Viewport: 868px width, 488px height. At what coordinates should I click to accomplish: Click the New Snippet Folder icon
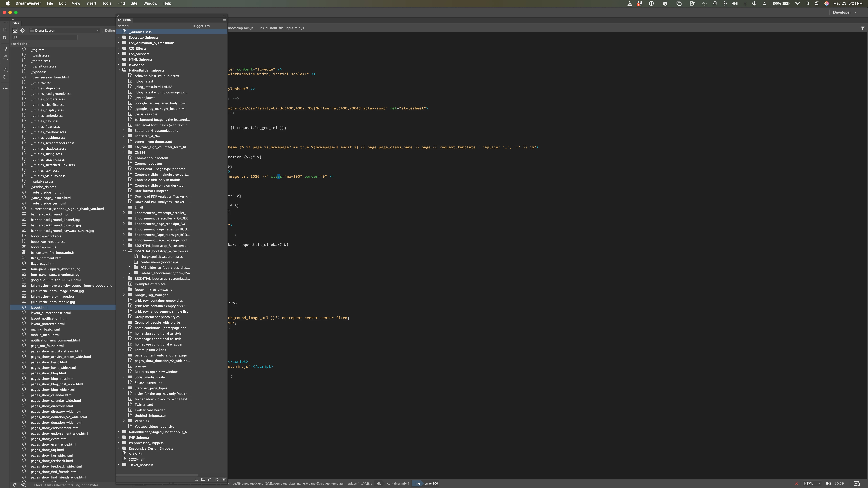[x=203, y=480]
